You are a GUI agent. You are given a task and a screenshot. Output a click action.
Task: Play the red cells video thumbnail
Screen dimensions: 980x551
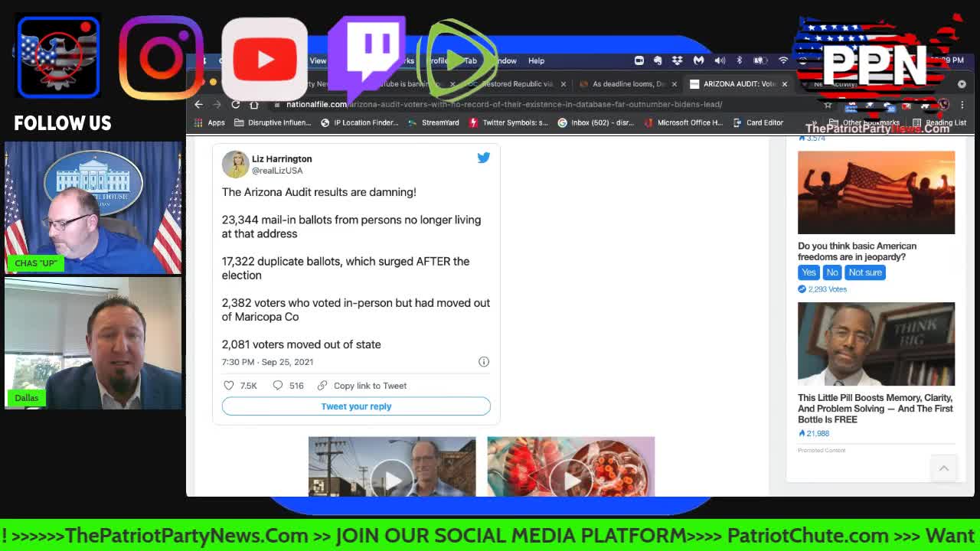click(571, 467)
